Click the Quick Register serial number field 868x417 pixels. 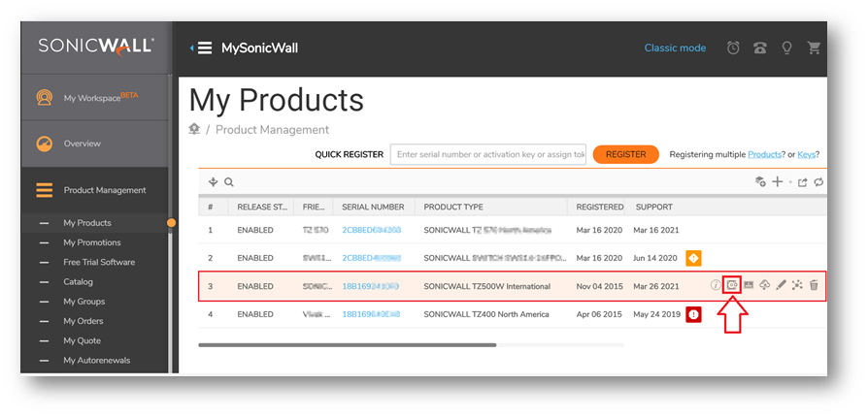click(x=488, y=154)
